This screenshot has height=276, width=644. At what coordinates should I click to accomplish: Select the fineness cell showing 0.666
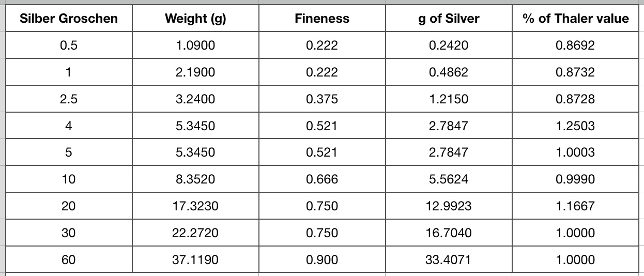(x=322, y=179)
